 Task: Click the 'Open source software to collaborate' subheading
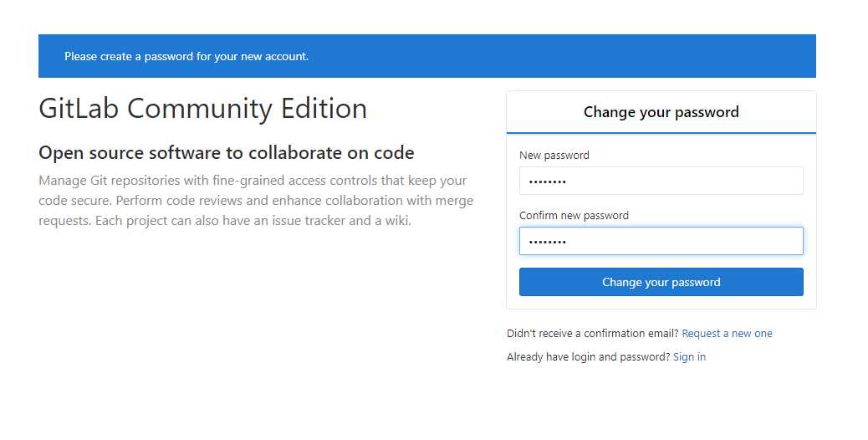click(x=227, y=153)
